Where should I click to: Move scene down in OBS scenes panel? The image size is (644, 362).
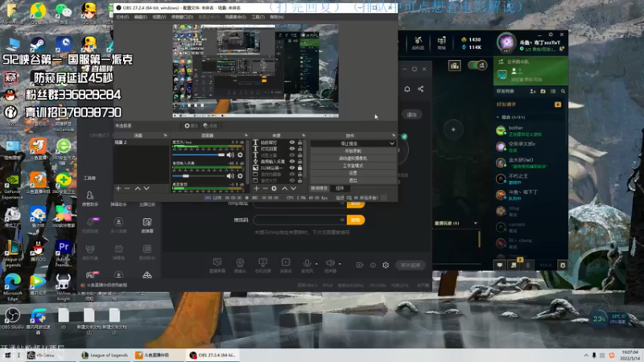coord(147,188)
